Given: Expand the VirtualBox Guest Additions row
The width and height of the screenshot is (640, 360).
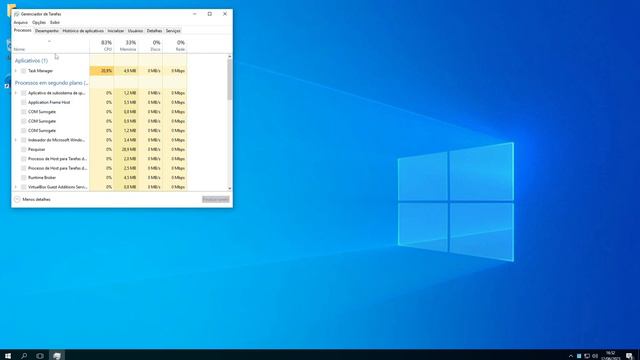Looking at the screenshot, I should point(16,187).
